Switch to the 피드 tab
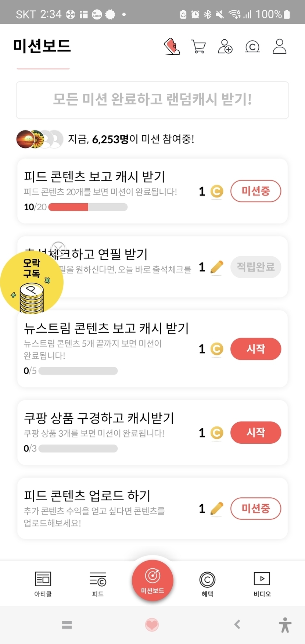The width and height of the screenshot is (305, 644). (x=98, y=583)
